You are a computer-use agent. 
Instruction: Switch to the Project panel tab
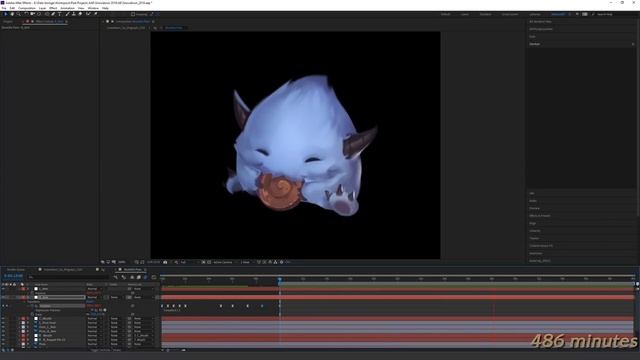coord(8,21)
